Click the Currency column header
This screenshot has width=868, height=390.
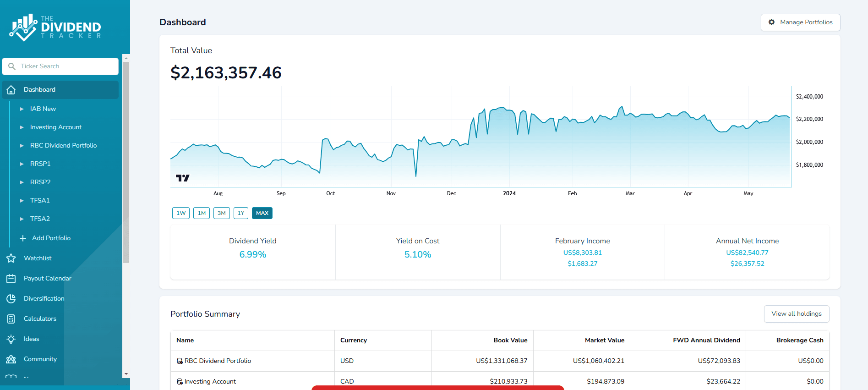(x=354, y=341)
